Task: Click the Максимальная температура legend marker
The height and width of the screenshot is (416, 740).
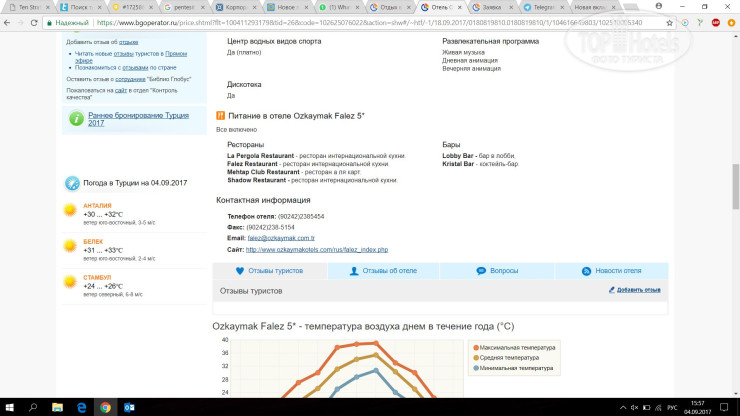Action: tap(477, 348)
